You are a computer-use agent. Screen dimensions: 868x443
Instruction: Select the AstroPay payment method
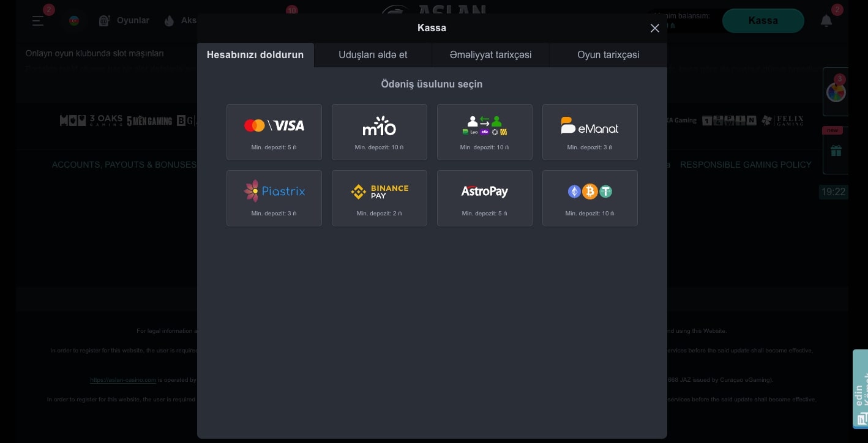(x=485, y=198)
